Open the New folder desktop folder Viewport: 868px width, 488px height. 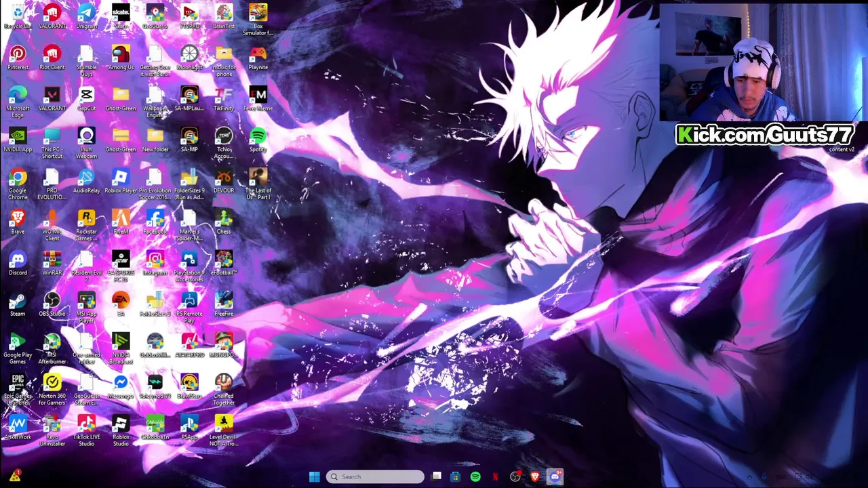pyautogui.click(x=155, y=140)
